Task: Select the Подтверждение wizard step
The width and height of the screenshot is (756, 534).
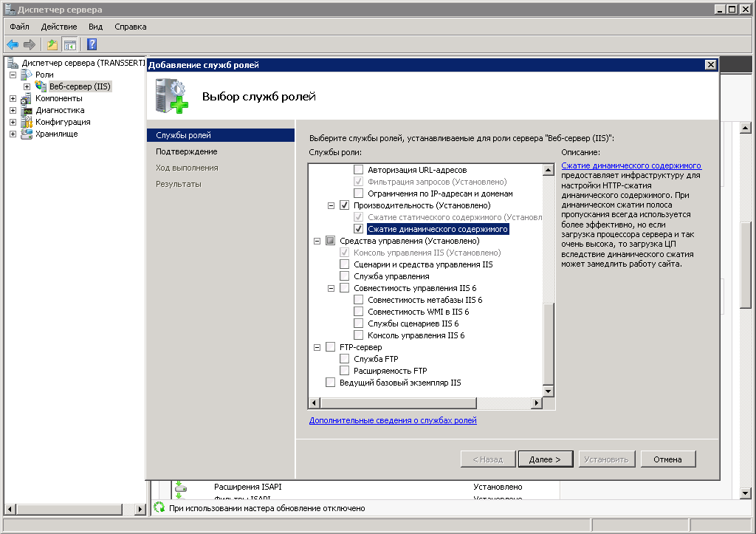Action: click(186, 151)
